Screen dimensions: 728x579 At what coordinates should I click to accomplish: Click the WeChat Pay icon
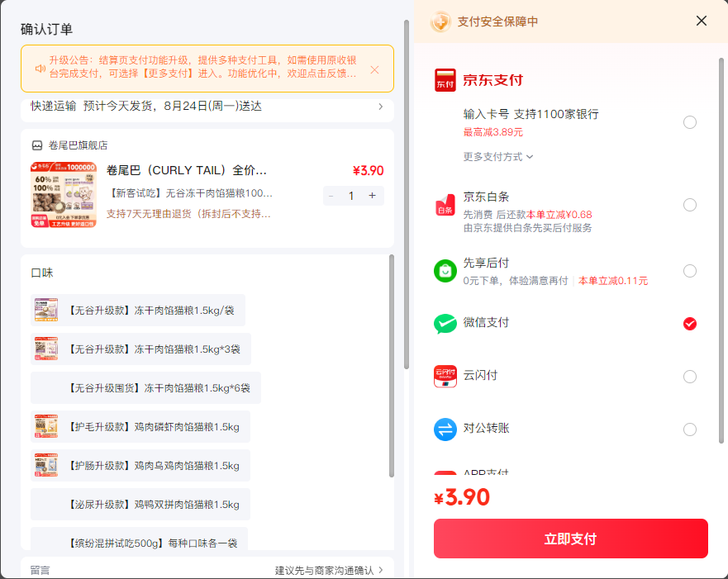pyautogui.click(x=445, y=324)
